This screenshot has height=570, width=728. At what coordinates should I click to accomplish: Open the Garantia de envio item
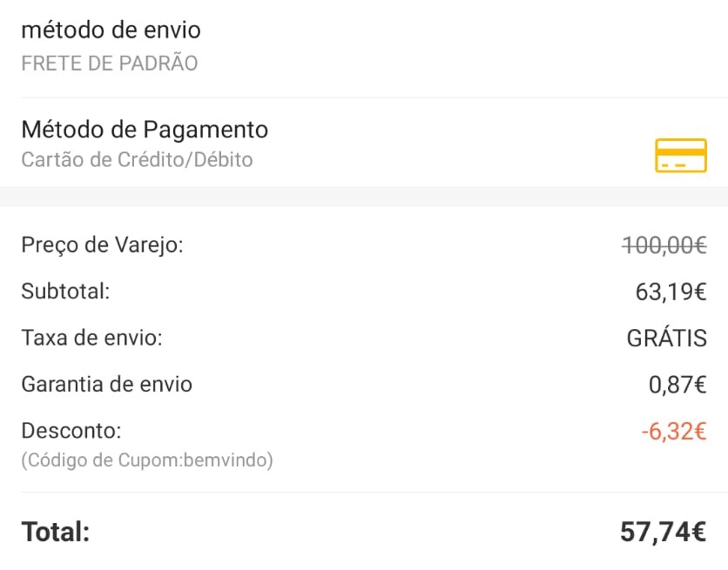[x=106, y=384]
